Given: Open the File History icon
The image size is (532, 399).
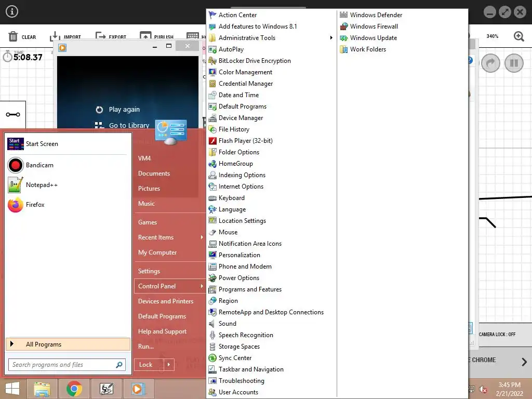Looking at the screenshot, I should (212, 129).
